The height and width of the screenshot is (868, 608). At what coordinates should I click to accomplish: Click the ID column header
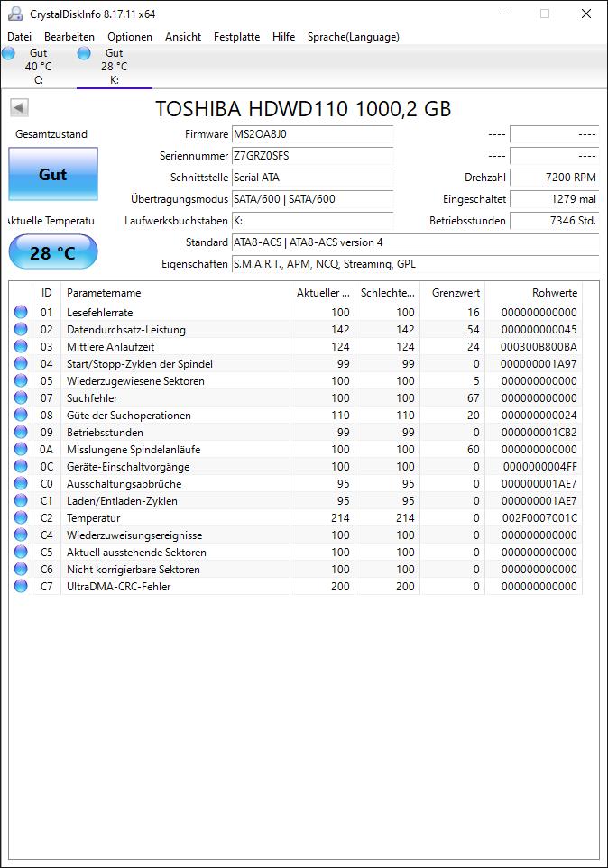[x=47, y=292]
